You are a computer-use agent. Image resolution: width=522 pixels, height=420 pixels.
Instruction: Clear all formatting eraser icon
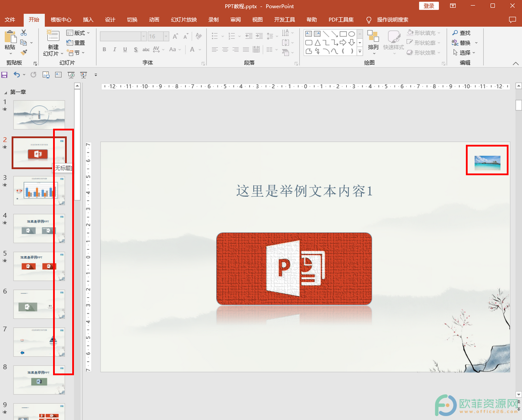[199, 37]
